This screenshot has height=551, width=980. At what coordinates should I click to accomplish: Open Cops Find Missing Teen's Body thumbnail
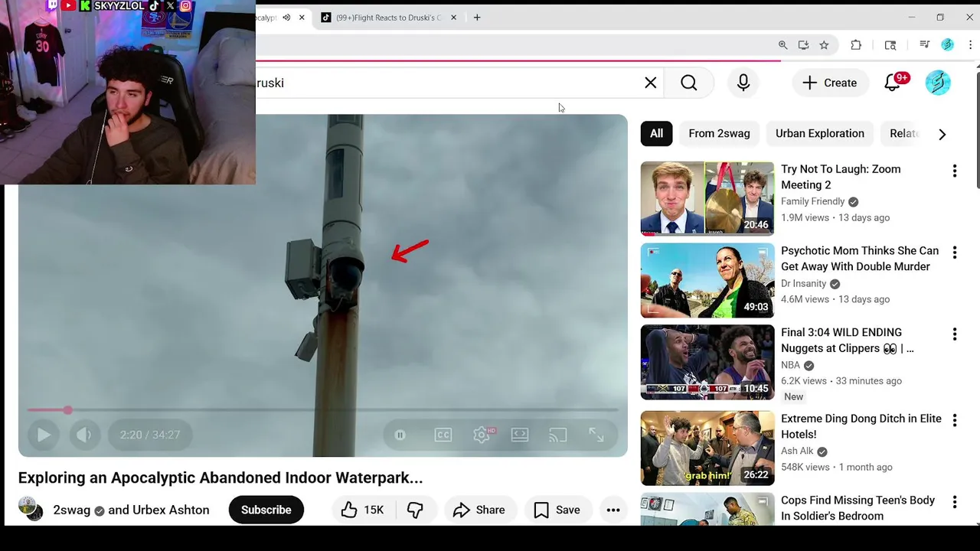pos(707,509)
